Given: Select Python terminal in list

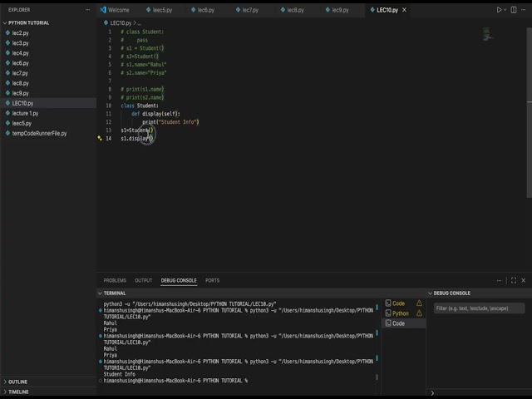Looking at the screenshot, I should coord(401,313).
